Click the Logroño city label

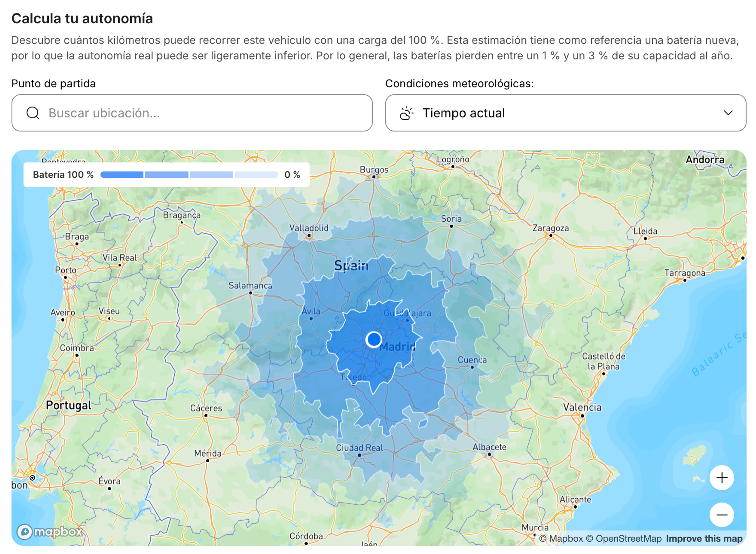[452, 160]
